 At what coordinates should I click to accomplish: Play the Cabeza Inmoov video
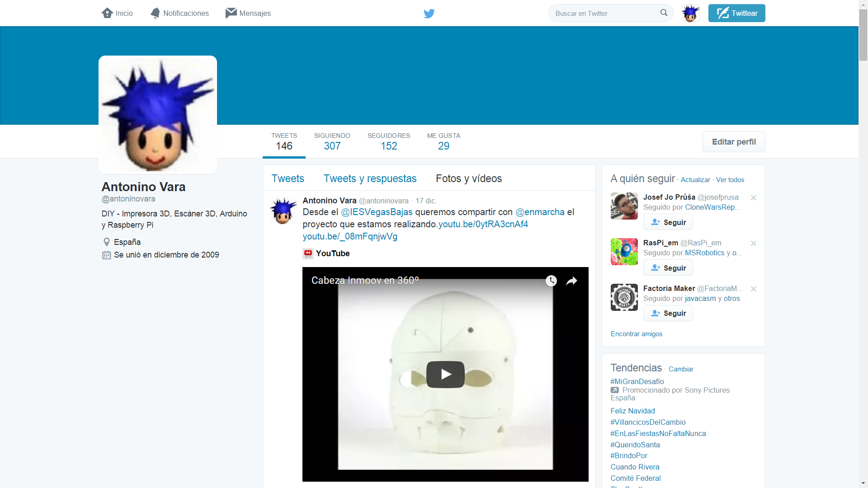(x=445, y=374)
